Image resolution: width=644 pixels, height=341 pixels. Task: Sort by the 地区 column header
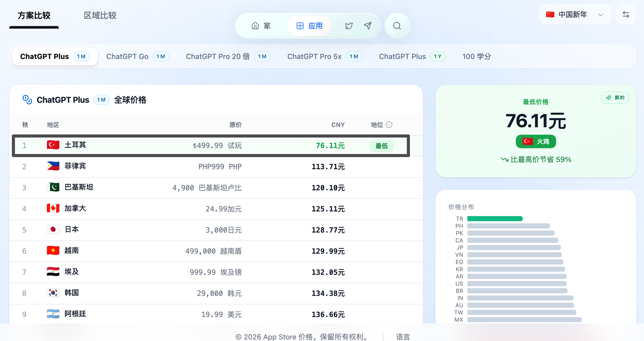(53, 125)
